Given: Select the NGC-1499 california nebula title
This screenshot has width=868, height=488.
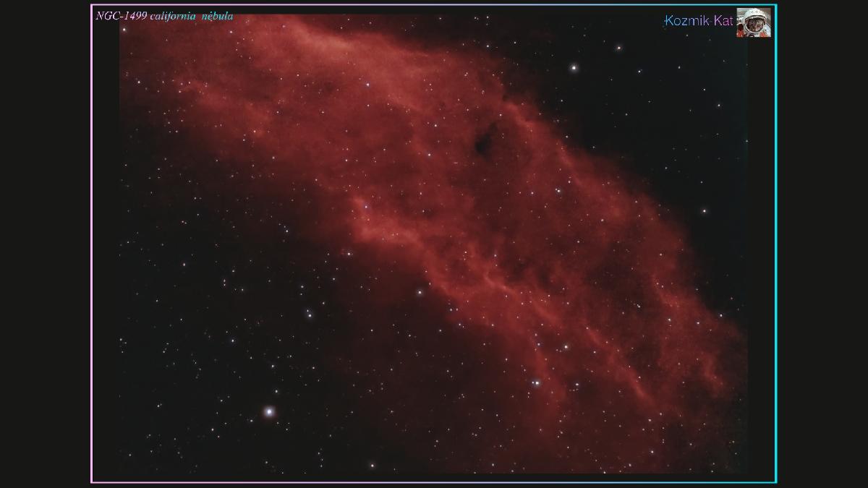Looking at the screenshot, I should tap(164, 16).
